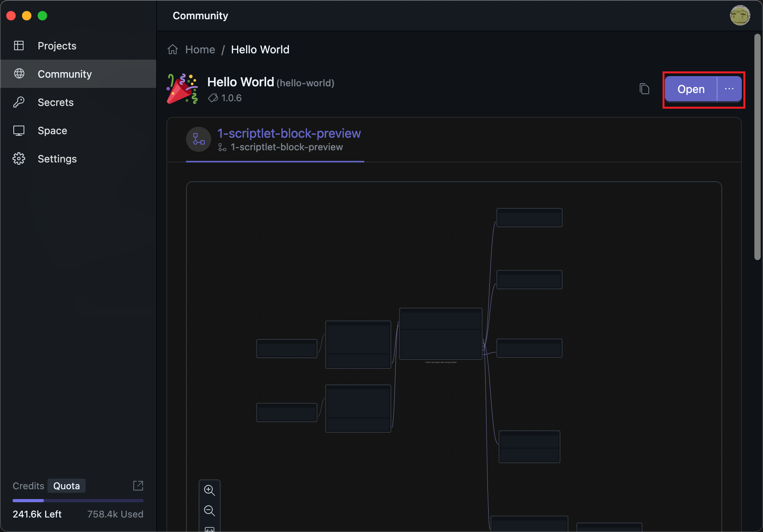This screenshot has width=763, height=532.
Task: Open external link icon beside Quota
Action: click(x=138, y=486)
